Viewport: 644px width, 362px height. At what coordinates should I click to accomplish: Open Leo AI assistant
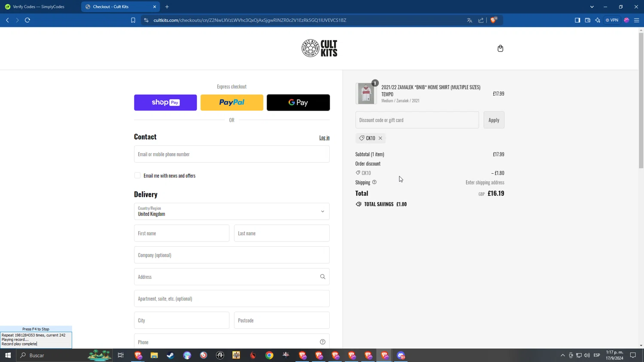(x=598, y=20)
